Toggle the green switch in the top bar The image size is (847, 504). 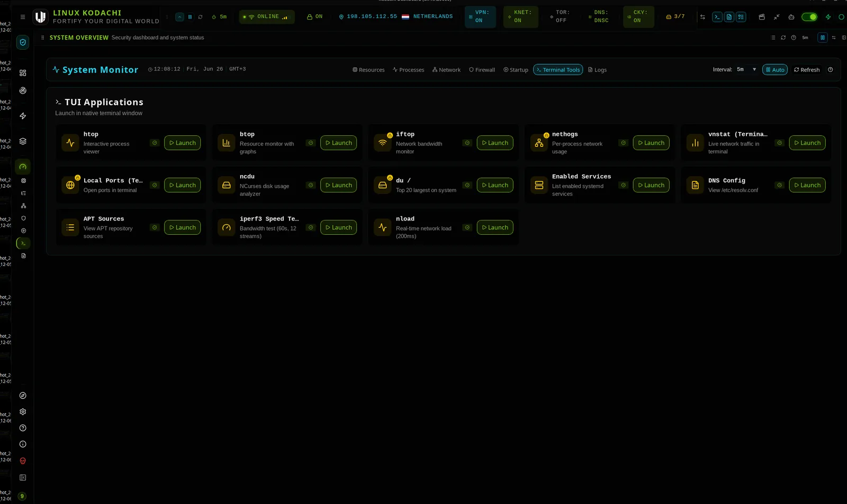(x=809, y=17)
